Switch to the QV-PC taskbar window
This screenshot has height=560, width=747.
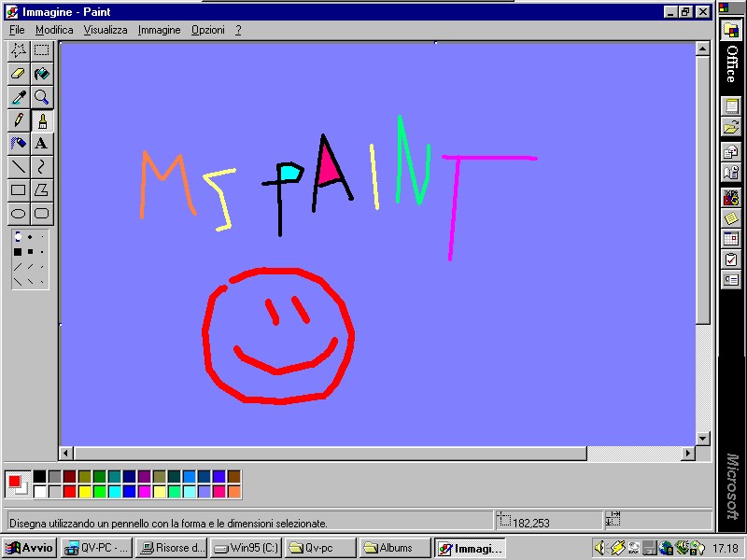[98, 548]
